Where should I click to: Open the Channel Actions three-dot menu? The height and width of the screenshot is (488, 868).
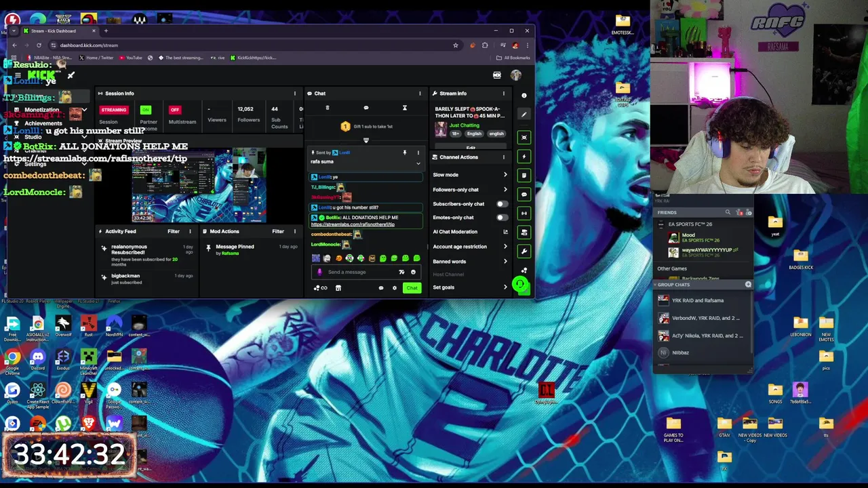pos(503,157)
